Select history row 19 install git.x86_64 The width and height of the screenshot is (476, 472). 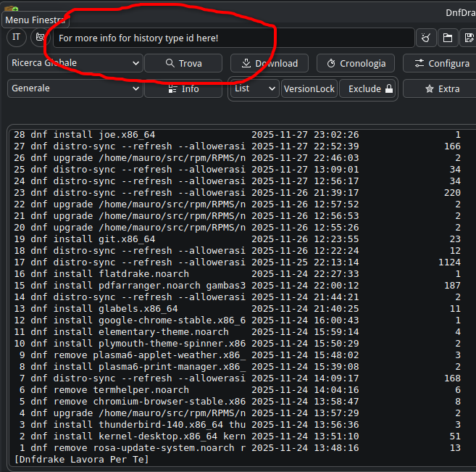(x=237, y=239)
